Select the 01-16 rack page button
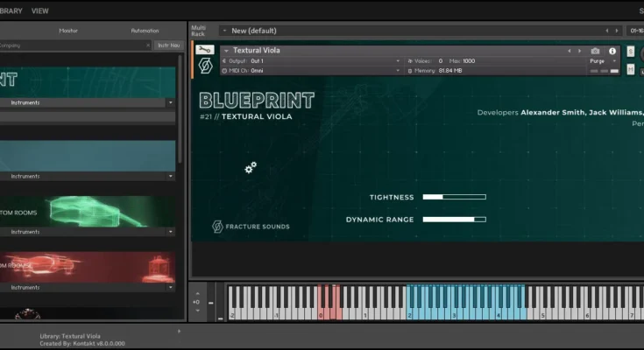 coord(636,31)
